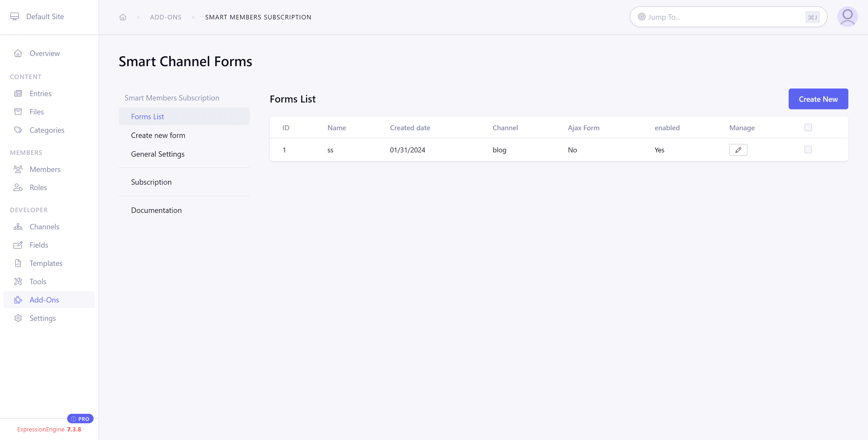Click the Templates file icon
The image size is (868, 440).
18,263
